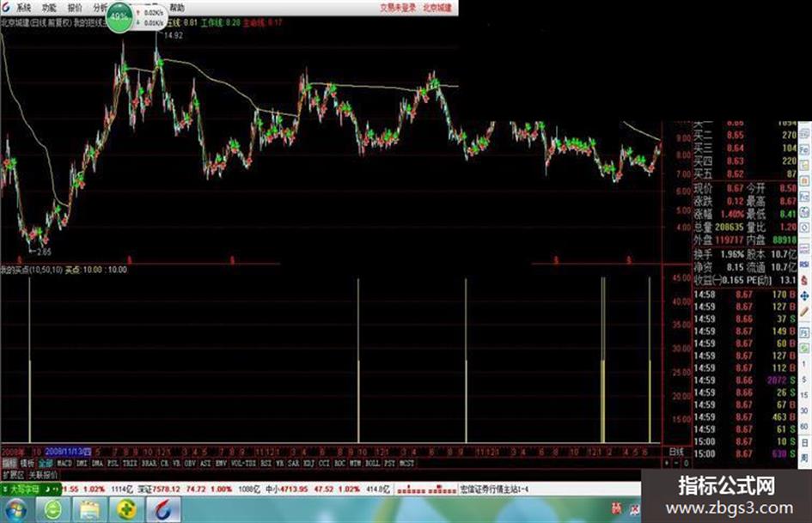The image size is (812, 523).
Task: Click the green 49% floating speed ball
Action: click(119, 16)
